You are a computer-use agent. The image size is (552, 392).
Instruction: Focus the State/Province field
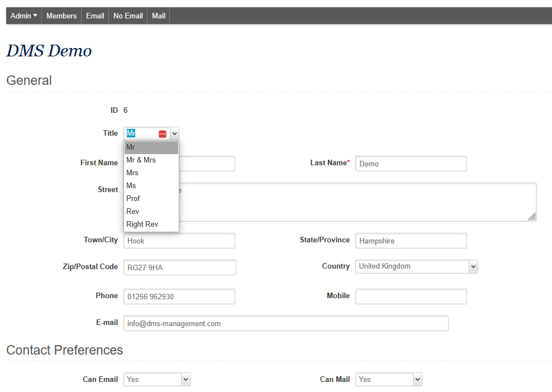(x=411, y=241)
